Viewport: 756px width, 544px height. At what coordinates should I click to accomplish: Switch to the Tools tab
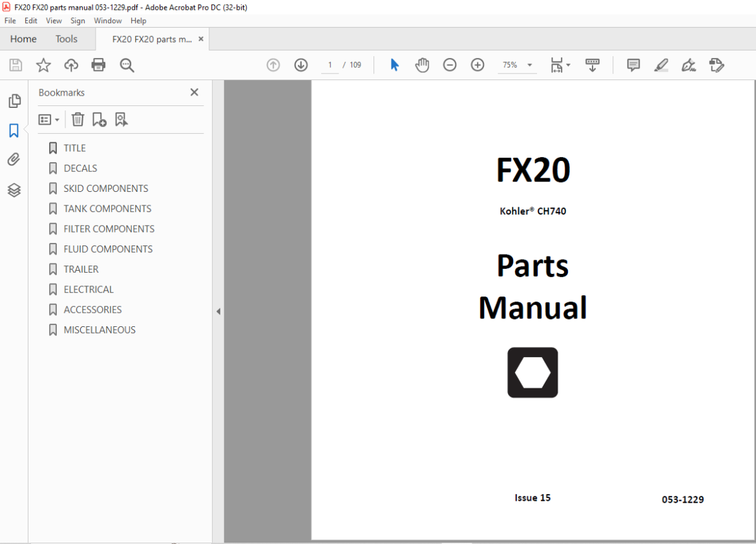(66, 39)
